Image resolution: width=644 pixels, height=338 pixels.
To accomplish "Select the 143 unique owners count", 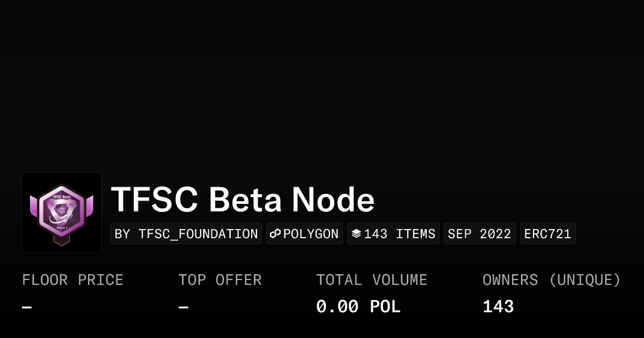I will click(x=498, y=307).
